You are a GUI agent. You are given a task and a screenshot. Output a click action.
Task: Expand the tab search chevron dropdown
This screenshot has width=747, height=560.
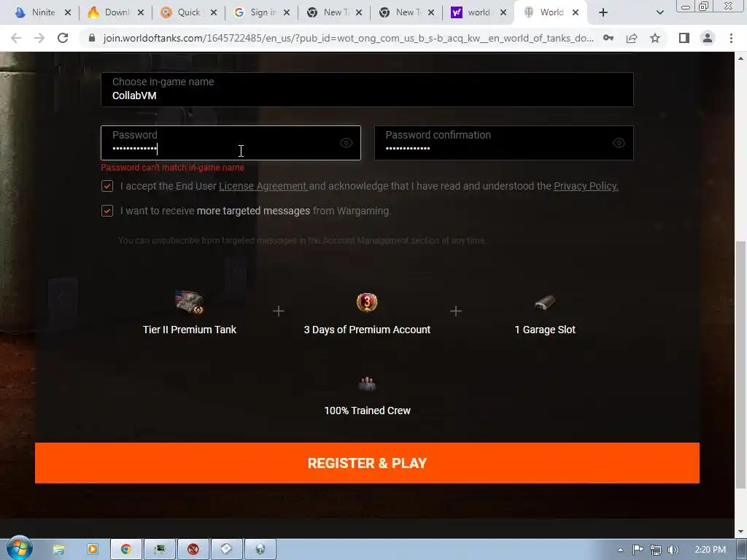pyautogui.click(x=659, y=13)
